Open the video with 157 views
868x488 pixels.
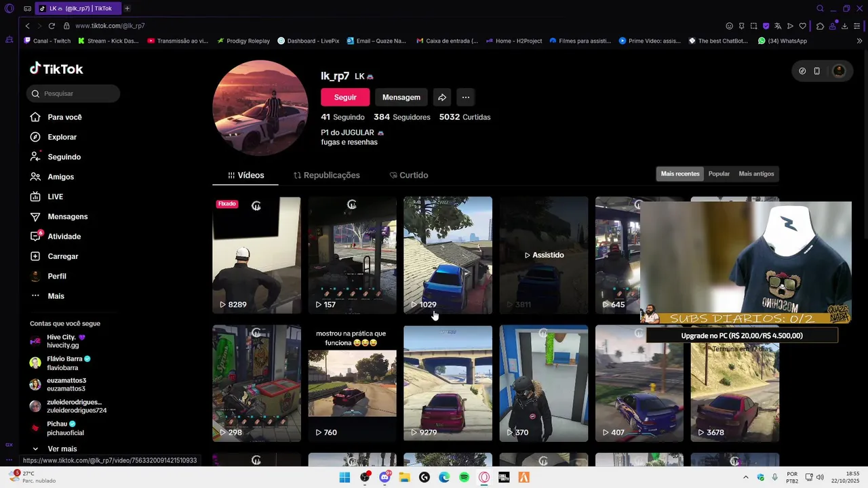[x=353, y=255]
